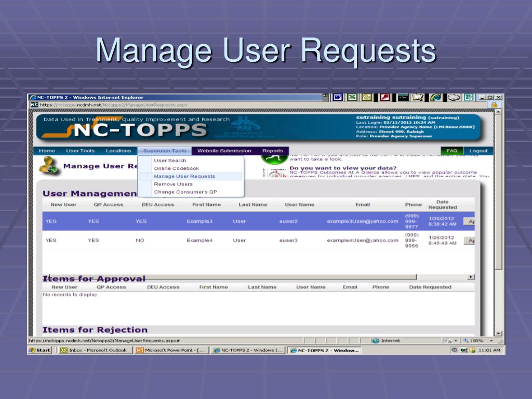Image resolution: width=532 pixels, height=399 pixels.
Task: Click the Excel shortcut icon
Action: (352, 97)
